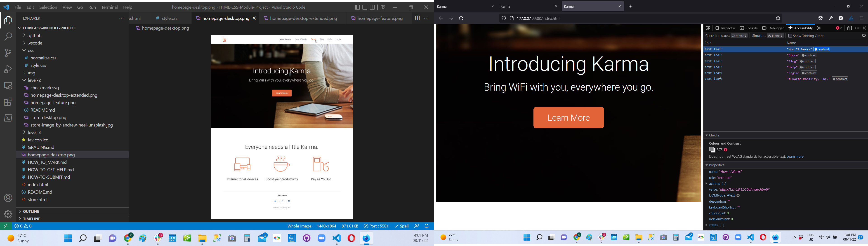Open Manage gear menu in VS Code

8,214
